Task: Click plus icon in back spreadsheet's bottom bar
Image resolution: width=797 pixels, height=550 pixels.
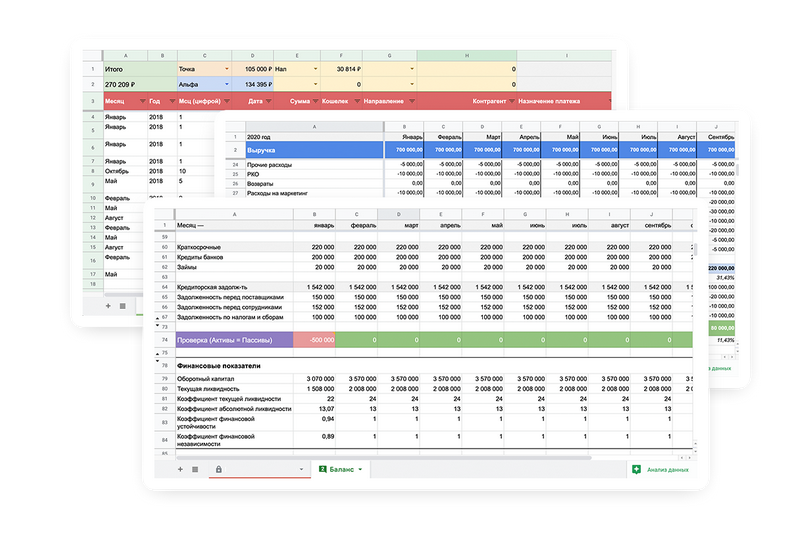Action: click(108, 305)
